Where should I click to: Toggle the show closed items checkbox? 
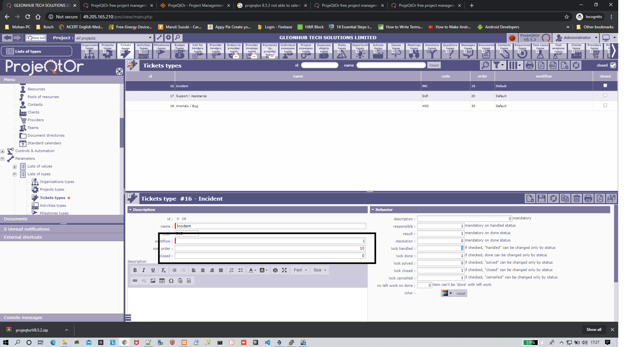(x=613, y=66)
